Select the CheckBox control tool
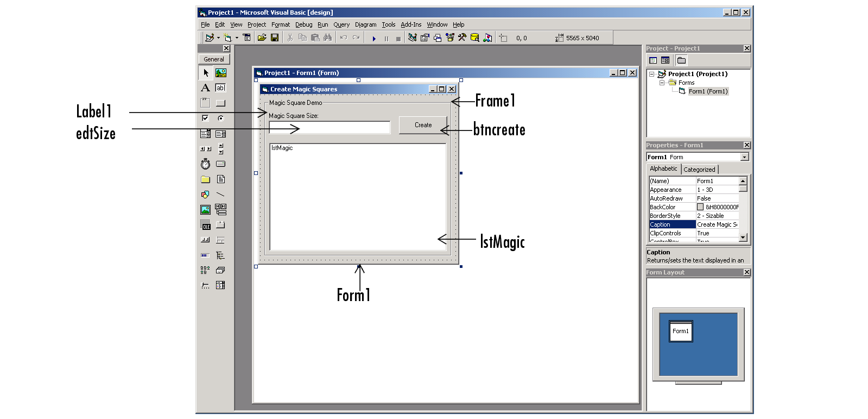868x419 pixels. 206,118
